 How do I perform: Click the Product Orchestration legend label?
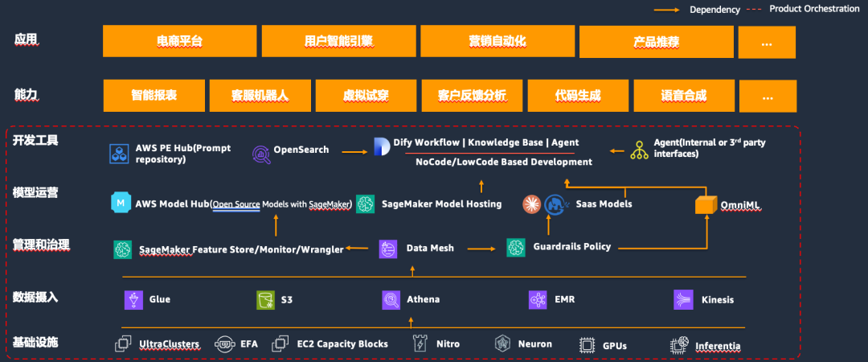tap(814, 9)
